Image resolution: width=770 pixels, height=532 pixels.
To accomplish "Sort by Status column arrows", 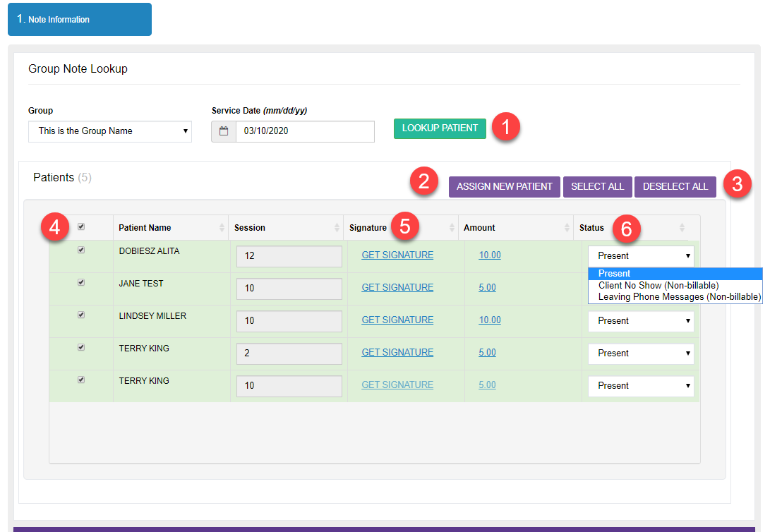I will (682, 227).
